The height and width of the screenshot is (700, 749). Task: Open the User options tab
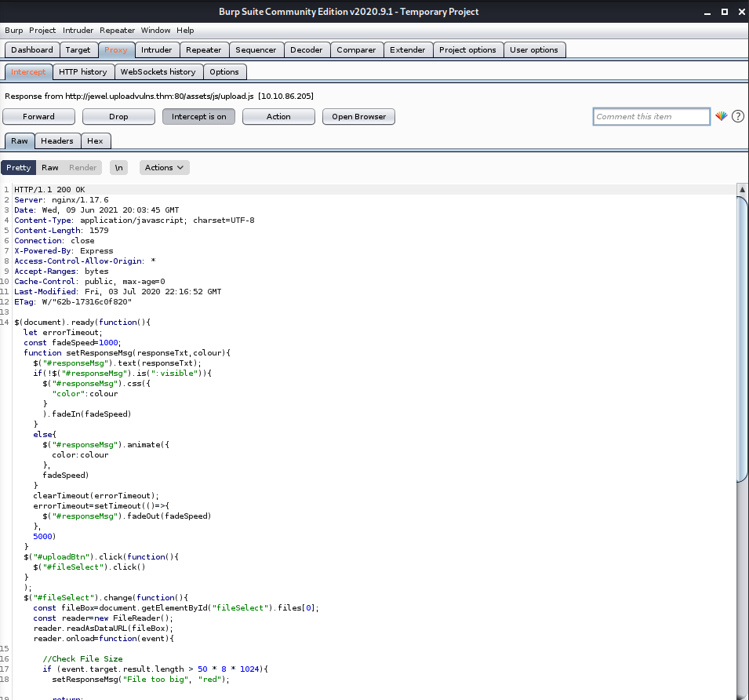pos(534,49)
